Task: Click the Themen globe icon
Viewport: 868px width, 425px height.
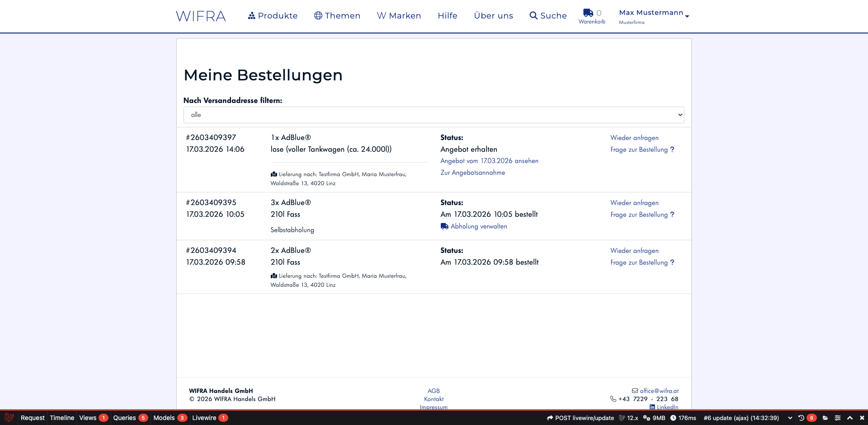Action: pyautogui.click(x=317, y=15)
